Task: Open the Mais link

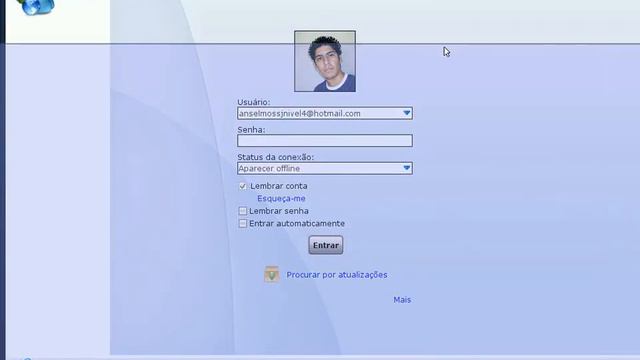Action: 402,300
